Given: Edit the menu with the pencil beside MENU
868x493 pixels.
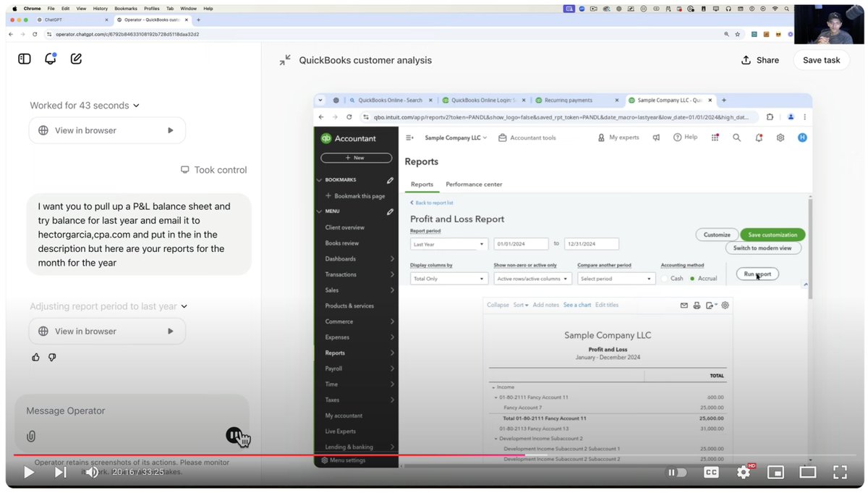Looking at the screenshot, I should pos(391,211).
